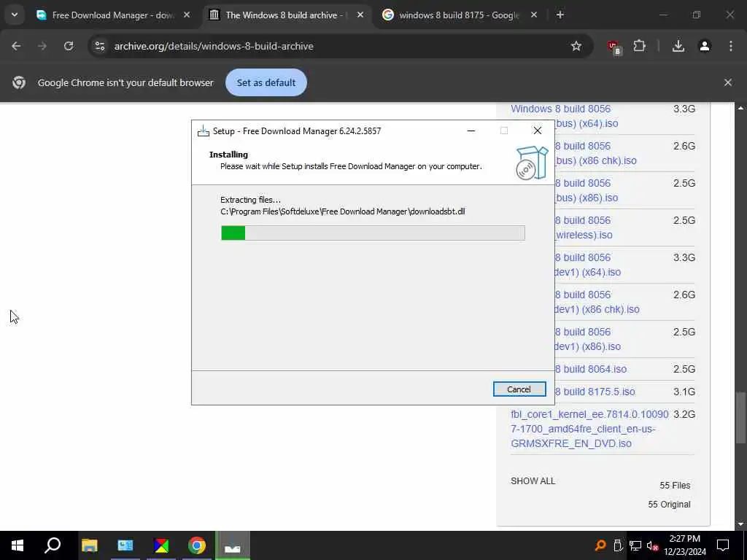Minimize the Free Download Manager setup window
747x560 pixels.
click(471, 131)
